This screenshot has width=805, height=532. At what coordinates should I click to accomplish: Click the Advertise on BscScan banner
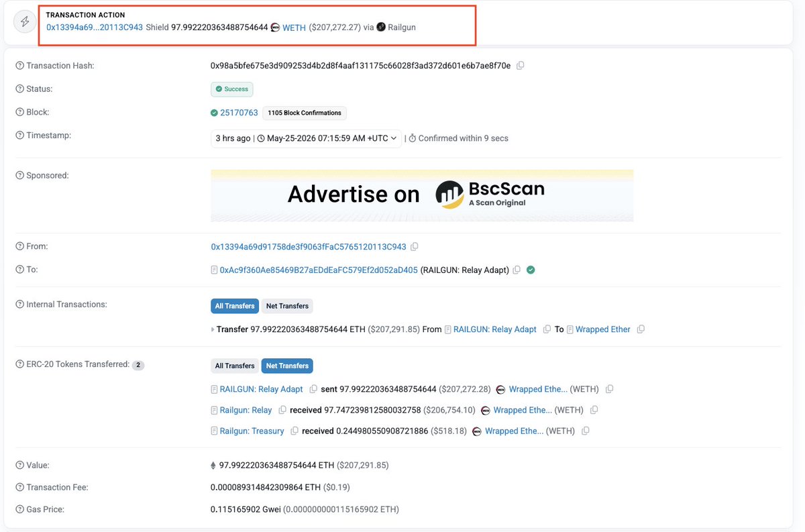coord(422,195)
